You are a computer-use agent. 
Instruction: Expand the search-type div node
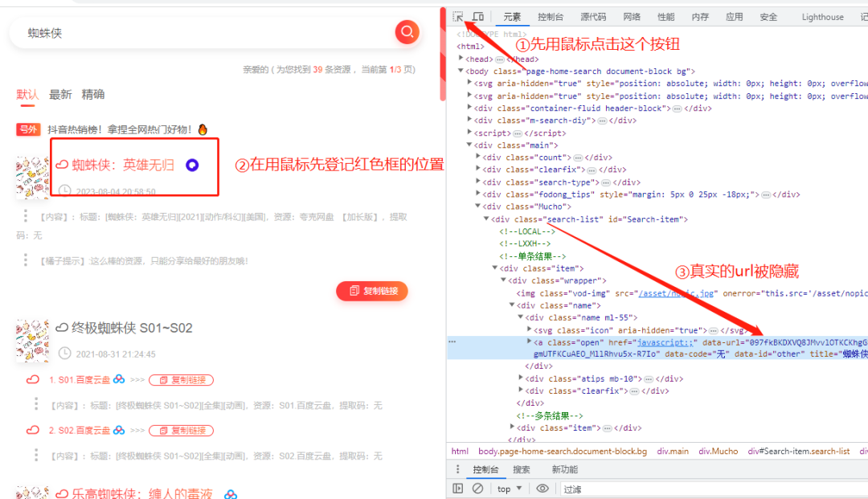(478, 181)
